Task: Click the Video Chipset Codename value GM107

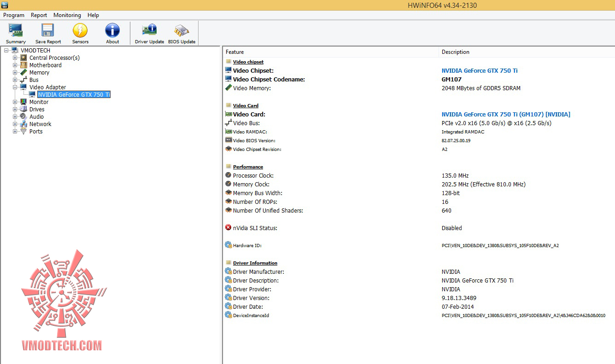Action: coord(452,79)
